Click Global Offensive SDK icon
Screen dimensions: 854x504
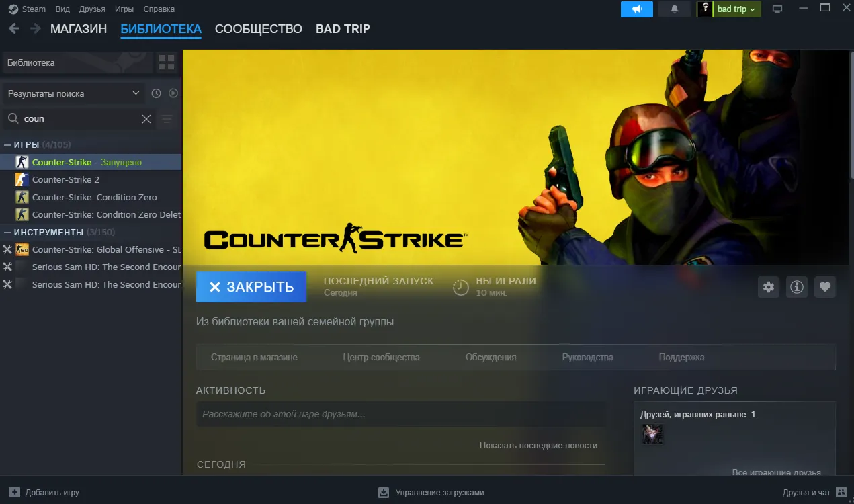click(x=22, y=249)
